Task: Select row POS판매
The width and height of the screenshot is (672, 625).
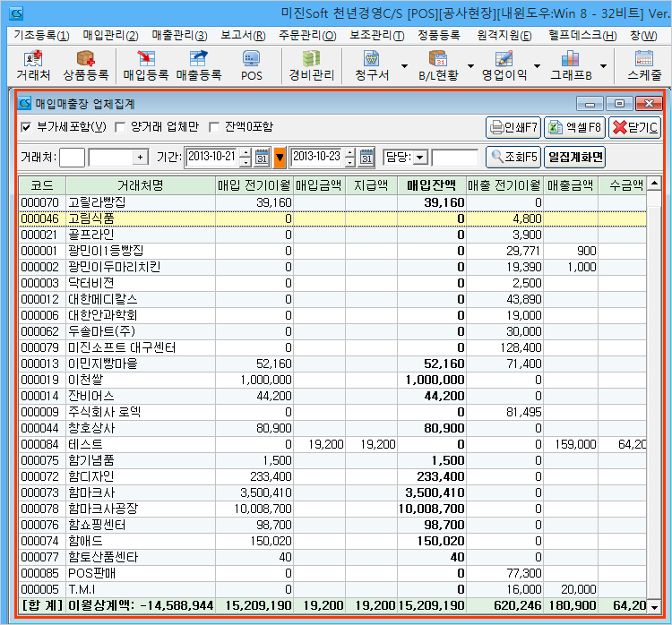Action: pos(332,573)
